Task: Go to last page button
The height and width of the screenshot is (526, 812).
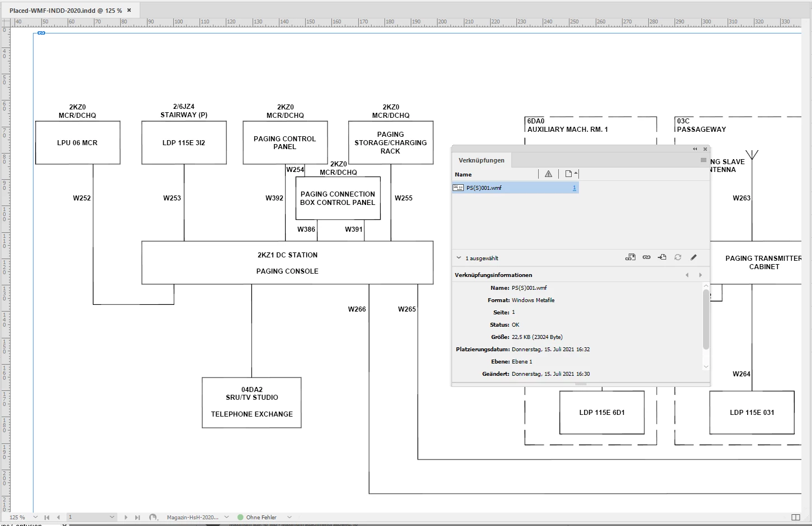Action: pyautogui.click(x=137, y=517)
